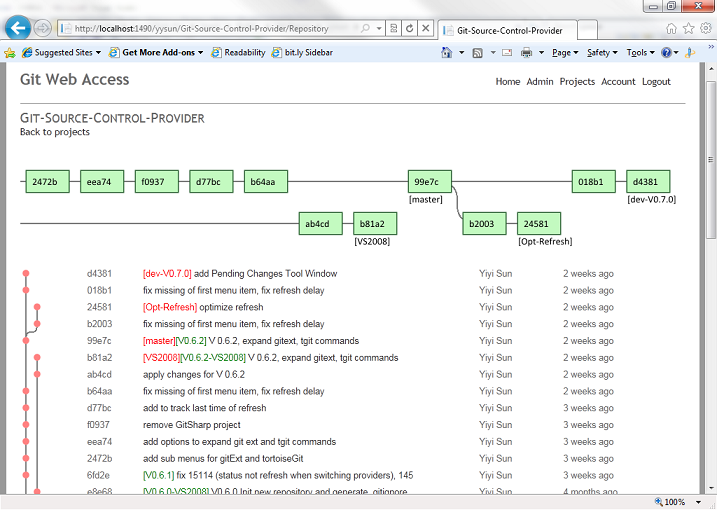Click the Logout link

(x=656, y=81)
